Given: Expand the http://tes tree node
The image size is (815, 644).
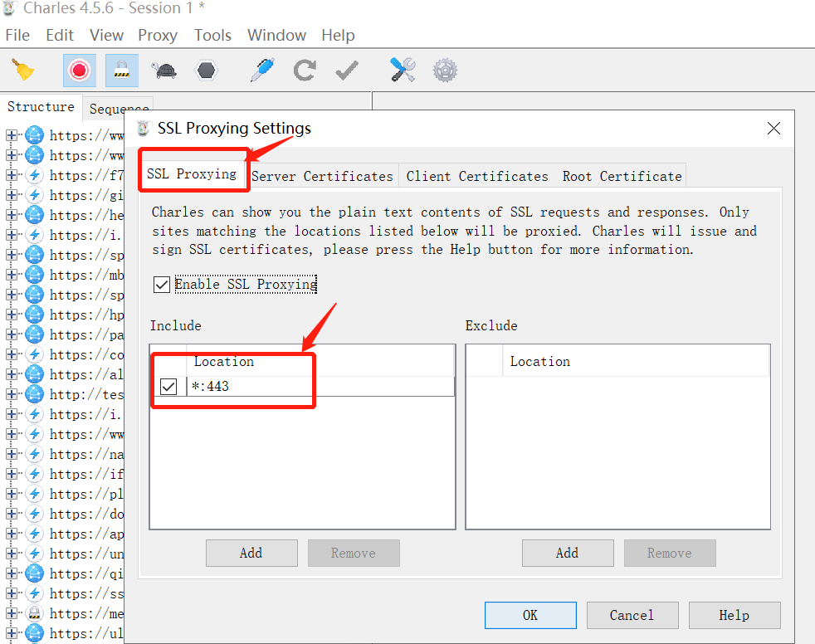Looking at the screenshot, I should click(12, 394).
